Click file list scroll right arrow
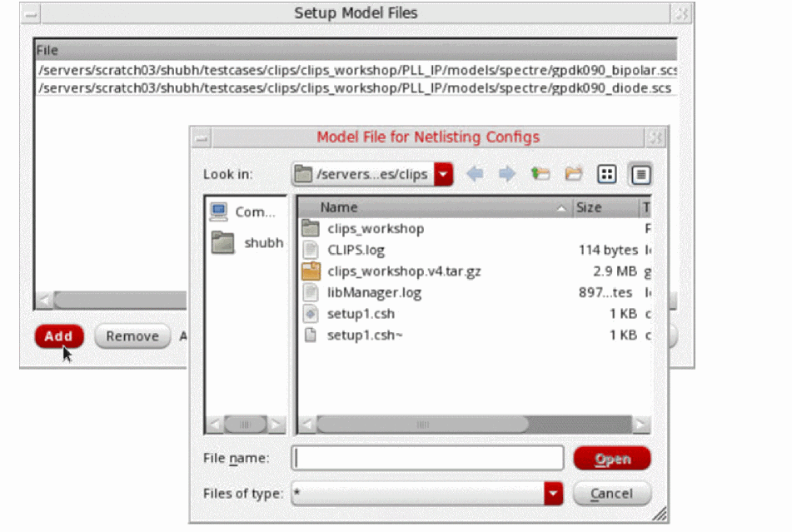Viewport: 792px width, 532px height. pyautogui.click(x=641, y=425)
